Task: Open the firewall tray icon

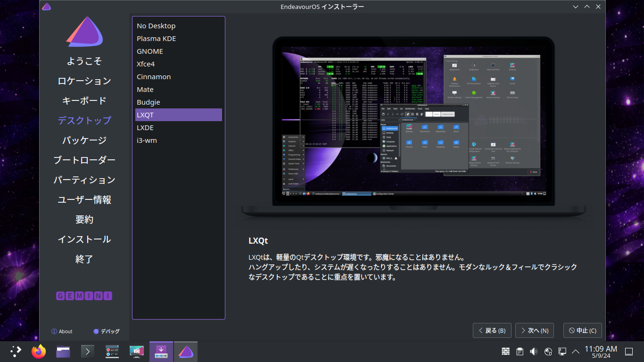Action: pos(505,351)
